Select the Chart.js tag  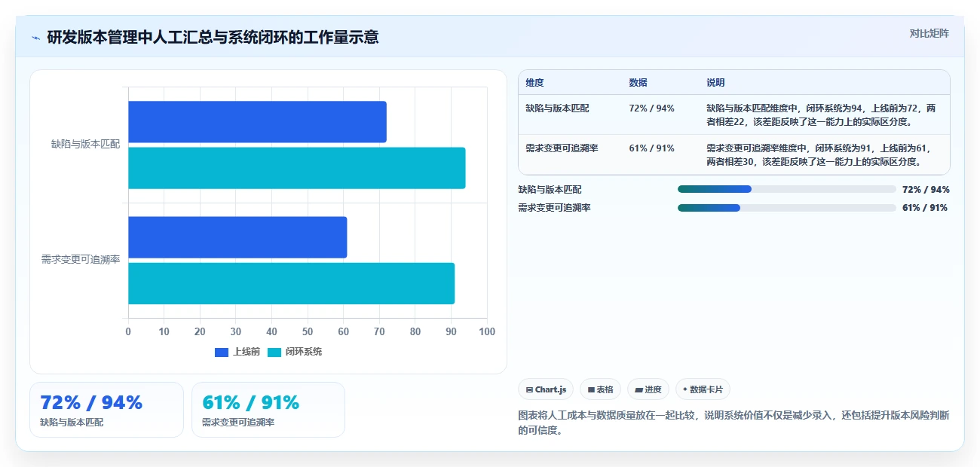[x=546, y=389]
